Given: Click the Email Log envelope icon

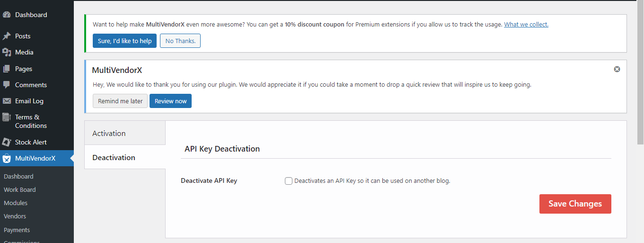Looking at the screenshot, I should coord(7,101).
